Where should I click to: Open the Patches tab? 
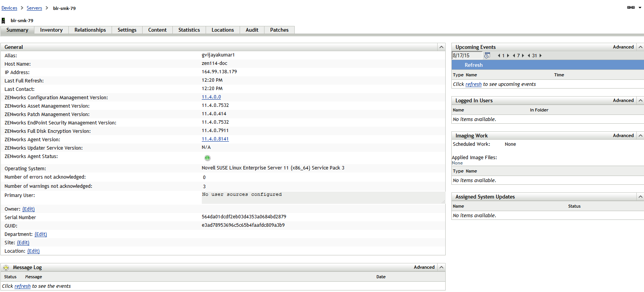pos(279,30)
